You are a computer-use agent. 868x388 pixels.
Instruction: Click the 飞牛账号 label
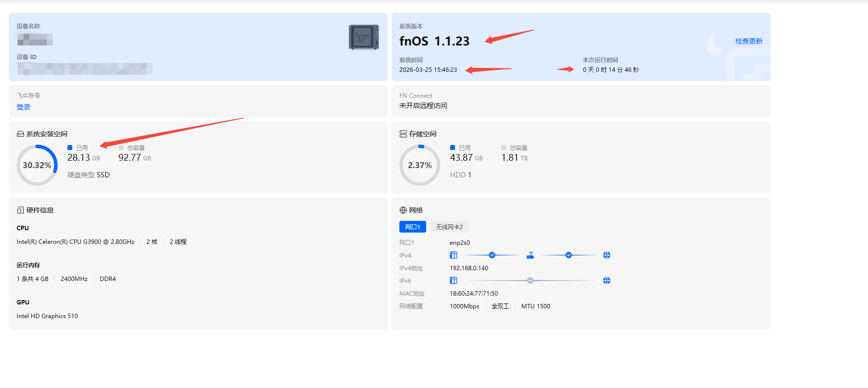[28, 96]
